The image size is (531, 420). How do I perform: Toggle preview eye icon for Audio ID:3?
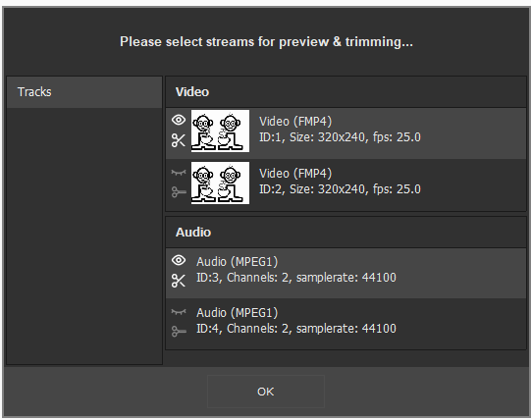(179, 260)
